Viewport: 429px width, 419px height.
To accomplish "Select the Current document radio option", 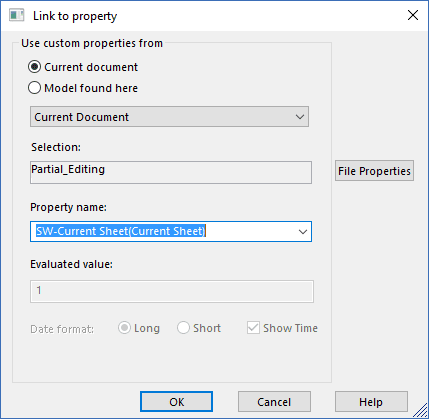I will [35, 67].
